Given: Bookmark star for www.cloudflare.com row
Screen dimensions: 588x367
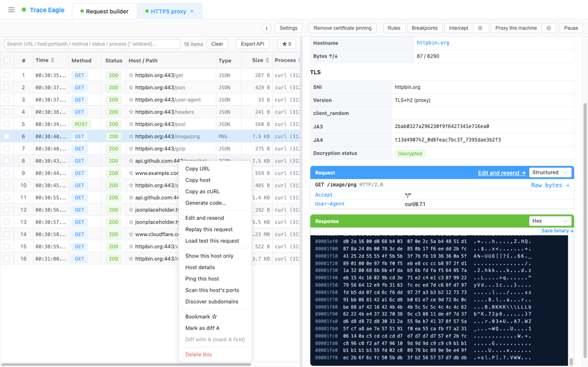Looking at the screenshot, I should (131, 234).
